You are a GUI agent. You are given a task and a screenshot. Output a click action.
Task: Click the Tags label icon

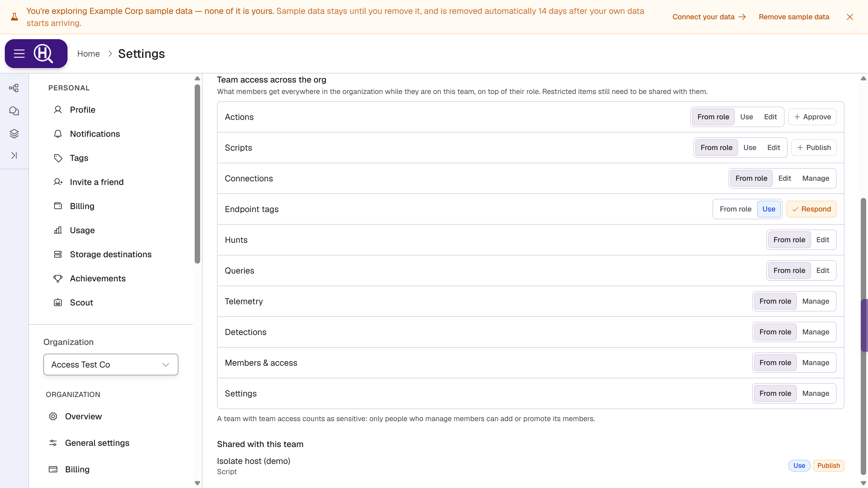[58, 158]
